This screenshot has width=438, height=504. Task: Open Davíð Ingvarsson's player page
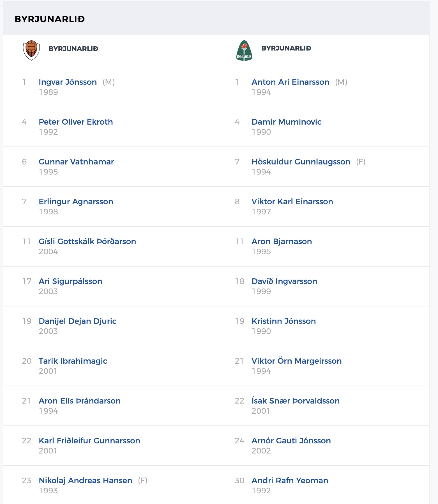click(284, 281)
